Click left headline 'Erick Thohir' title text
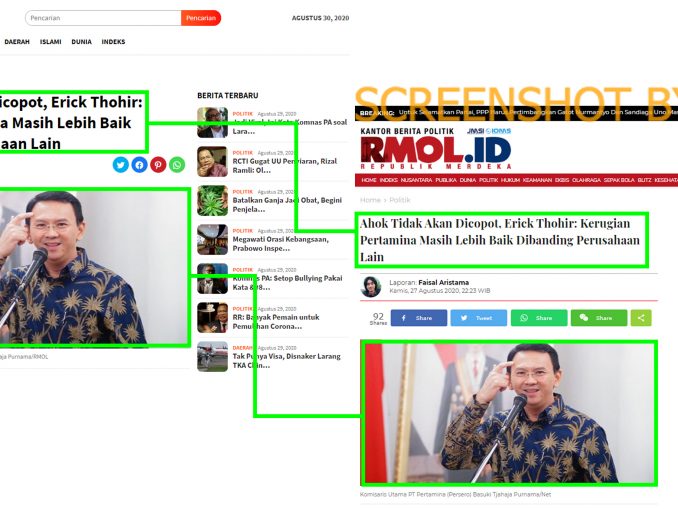This screenshot has height=509, width=678. 72,122
